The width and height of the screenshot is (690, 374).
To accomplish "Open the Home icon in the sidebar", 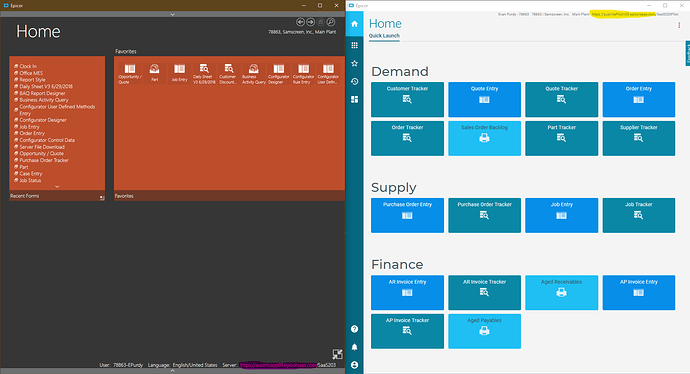I will coord(354,24).
